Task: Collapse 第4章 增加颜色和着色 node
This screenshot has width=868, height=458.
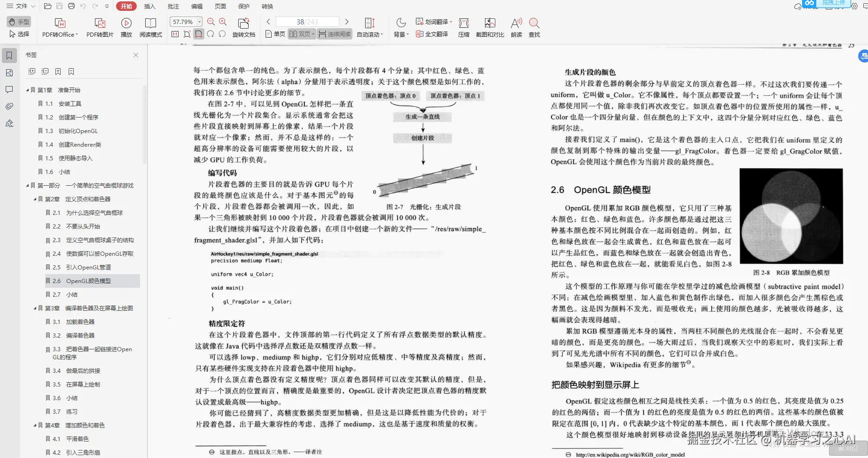Action: (x=35, y=425)
